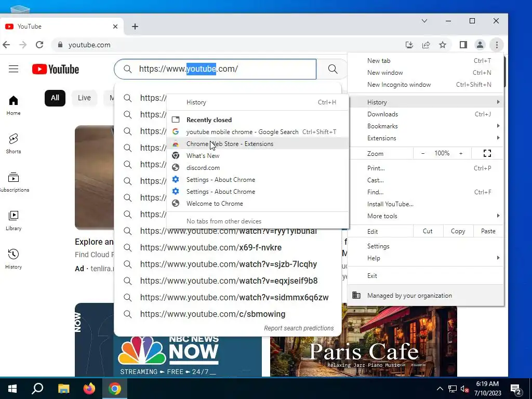The image size is (532, 399).
Task: Go forward using the forward arrow
Action: click(x=23, y=45)
